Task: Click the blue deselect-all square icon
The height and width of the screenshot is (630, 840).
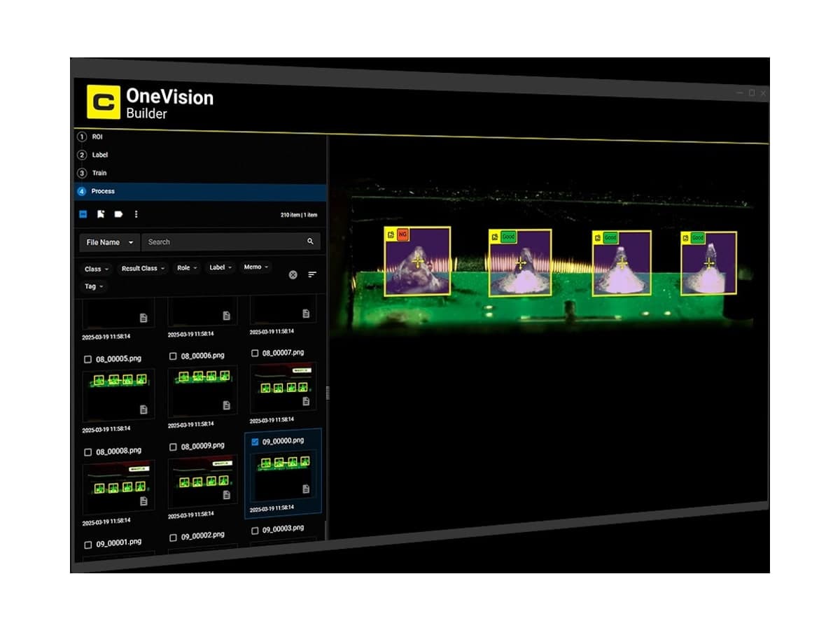Action: (x=83, y=214)
